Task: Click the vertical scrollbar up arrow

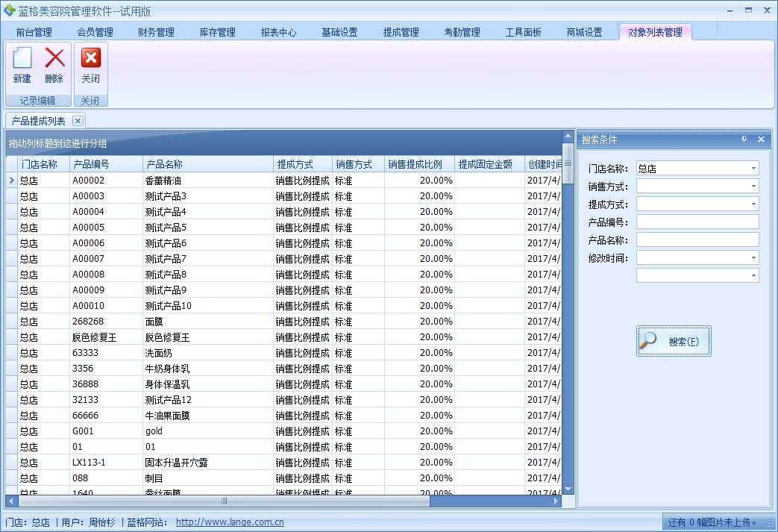Action: (x=568, y=136)
